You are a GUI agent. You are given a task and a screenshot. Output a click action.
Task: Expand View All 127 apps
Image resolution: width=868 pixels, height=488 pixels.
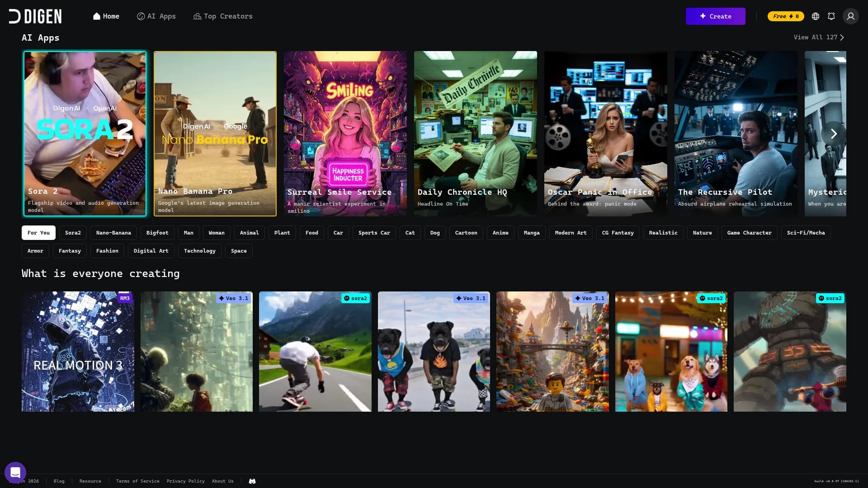pos(819,38)
